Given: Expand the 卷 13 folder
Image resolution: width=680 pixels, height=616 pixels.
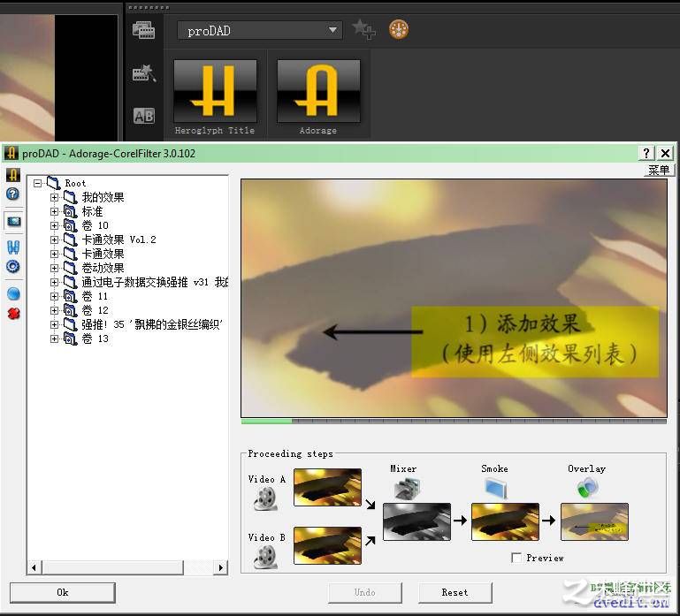Looking at the screenshot, I should tap(54, 338).
